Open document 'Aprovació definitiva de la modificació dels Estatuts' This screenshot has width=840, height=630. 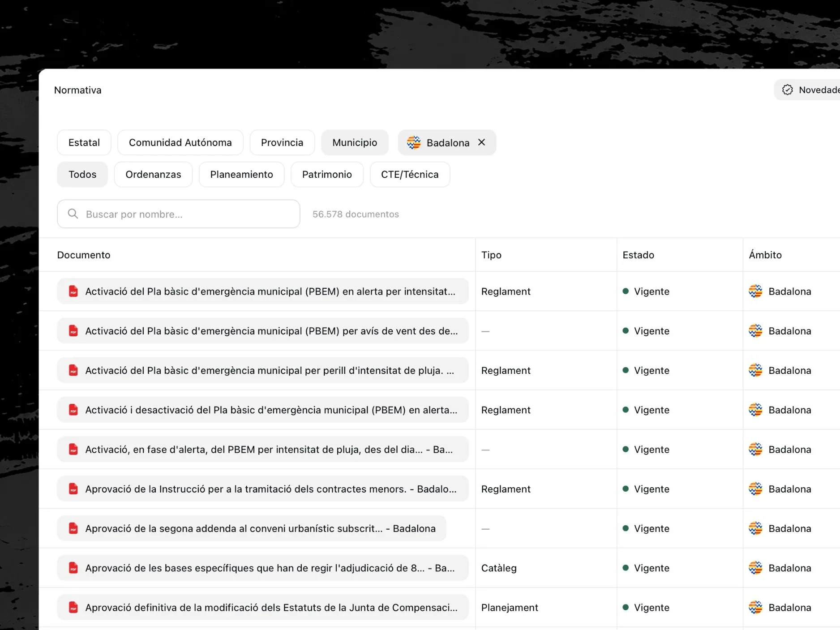tap(263, 607)
